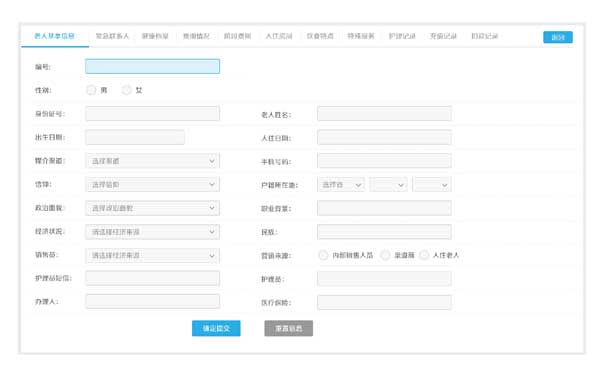
Task: Focus the 护理员短信 input field
Action: coord(153,278)
